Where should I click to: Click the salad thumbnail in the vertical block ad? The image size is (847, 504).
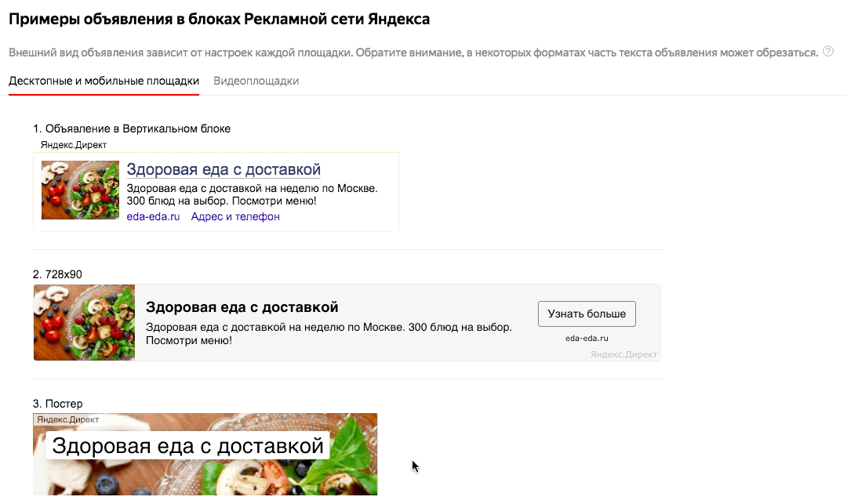coord(80,190)
